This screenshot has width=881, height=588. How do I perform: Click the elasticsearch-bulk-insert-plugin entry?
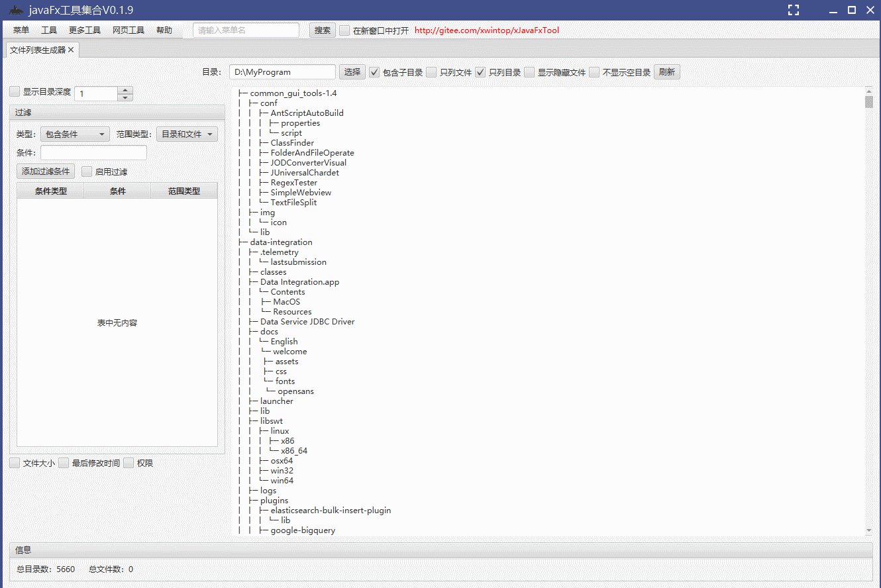pyautogui.click(x=331, y=511)
